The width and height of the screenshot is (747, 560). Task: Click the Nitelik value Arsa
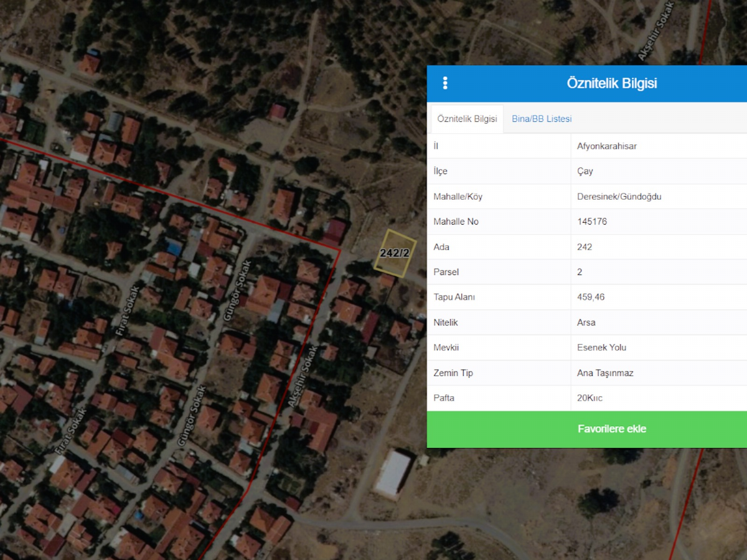click(x=586, y=322)
